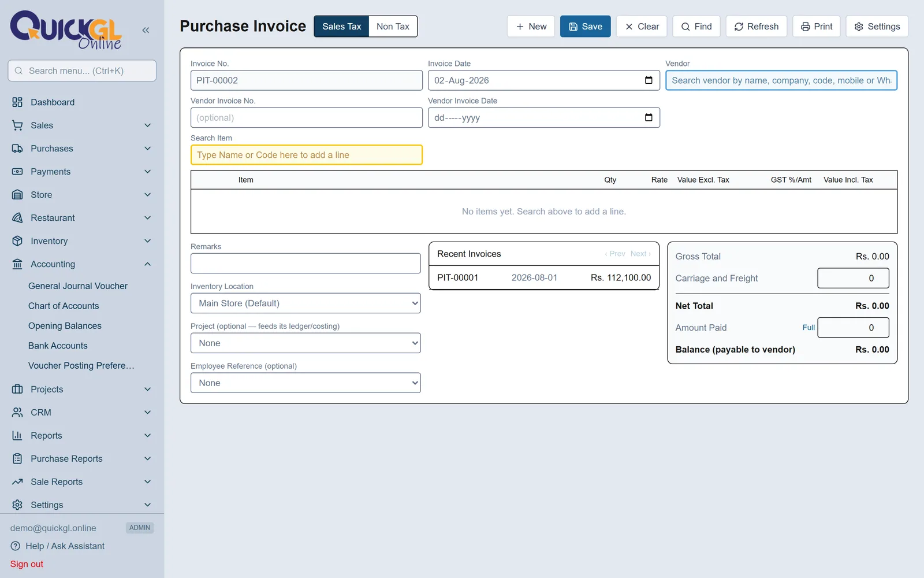
Task: Click the Store icon in the sidebar
Action: tap(17, 195)
